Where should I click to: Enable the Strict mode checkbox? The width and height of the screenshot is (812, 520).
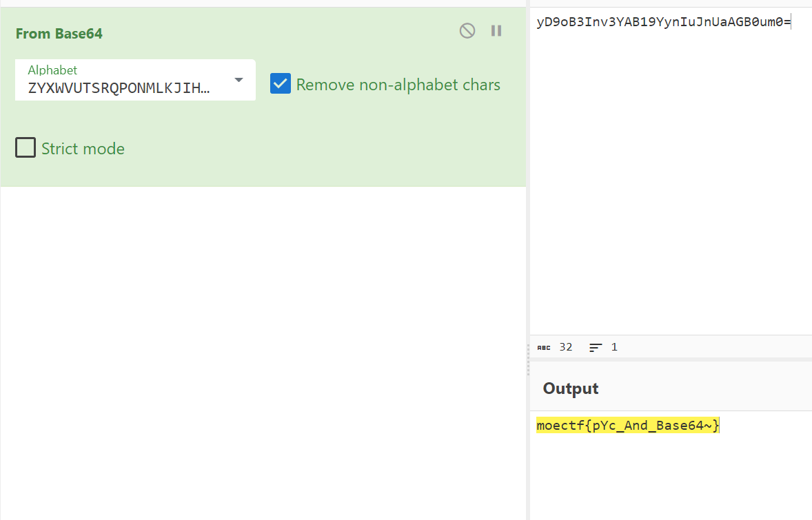point(26,148)
